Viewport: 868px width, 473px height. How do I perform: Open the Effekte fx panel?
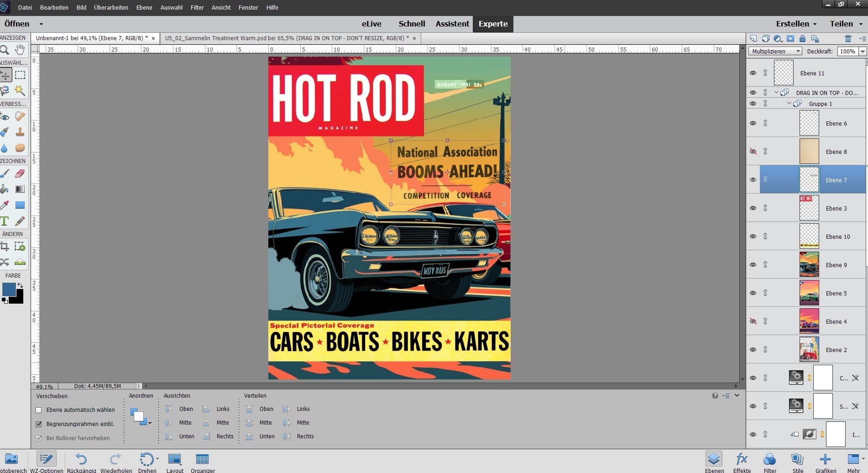pyautogui.click(x=742, y=462)
